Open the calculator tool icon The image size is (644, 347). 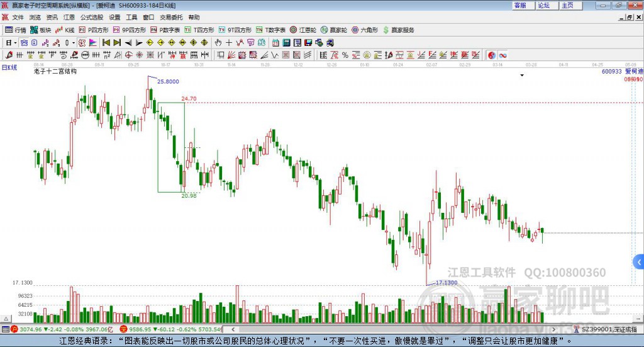click(286, 43)
